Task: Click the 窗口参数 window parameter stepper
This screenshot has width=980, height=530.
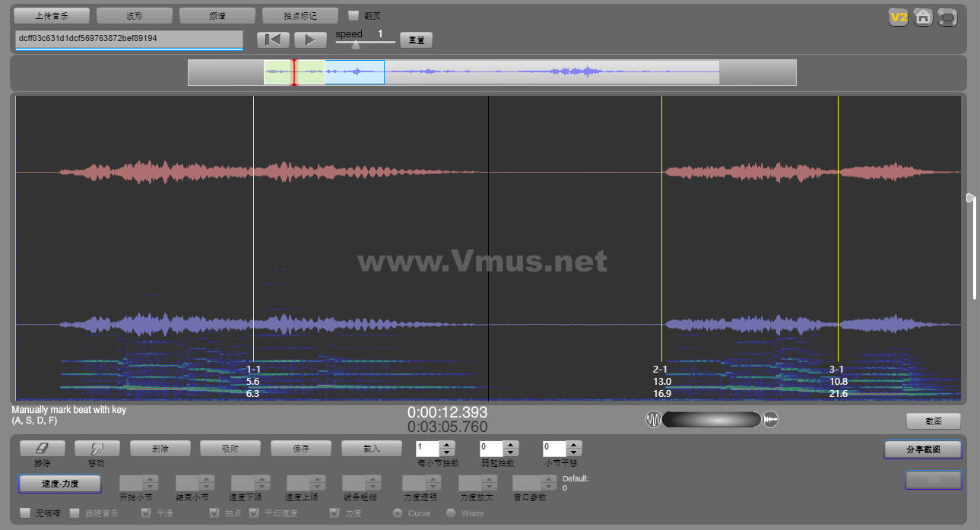Action: [534, 483]
